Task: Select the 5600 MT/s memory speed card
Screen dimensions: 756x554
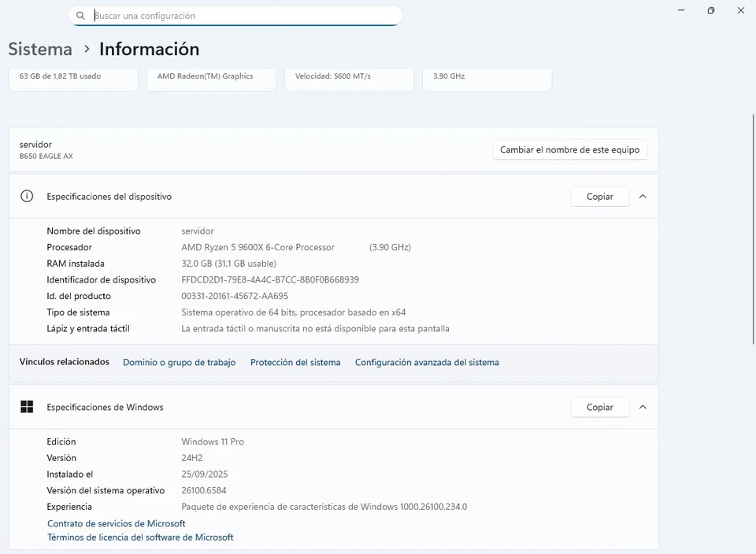Action: [349, 78]
